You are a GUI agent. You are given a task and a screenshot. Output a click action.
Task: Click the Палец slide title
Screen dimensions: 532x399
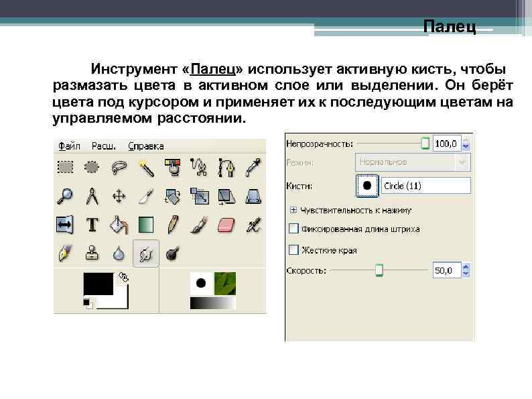click(x=450, y=25)
